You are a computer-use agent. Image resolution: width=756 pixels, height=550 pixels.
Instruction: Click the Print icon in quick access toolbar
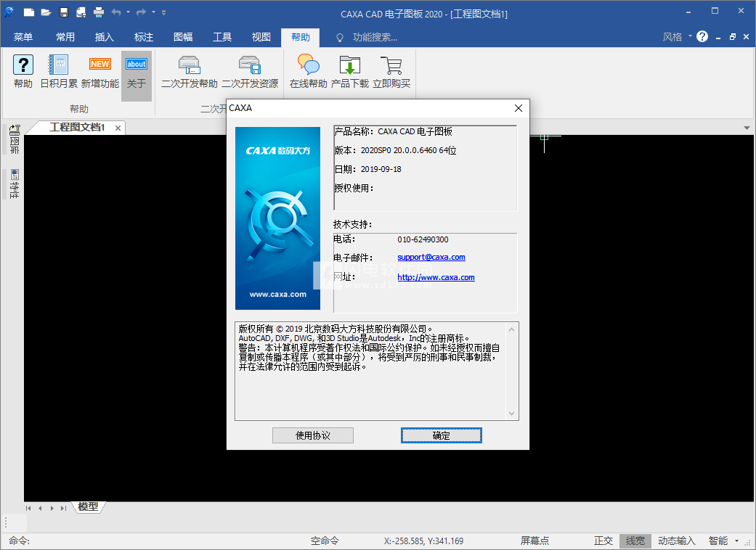click(x=98, y=12)
